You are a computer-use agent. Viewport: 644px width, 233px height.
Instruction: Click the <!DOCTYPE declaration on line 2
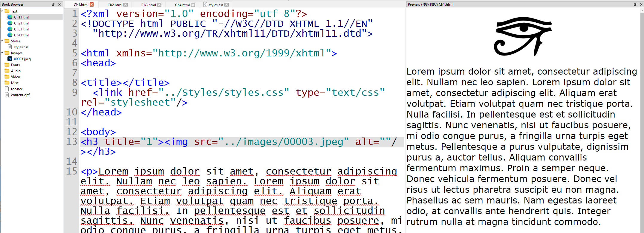227,24
